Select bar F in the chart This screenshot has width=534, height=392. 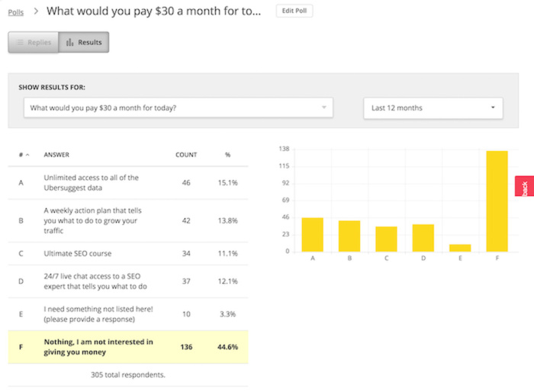497,201
